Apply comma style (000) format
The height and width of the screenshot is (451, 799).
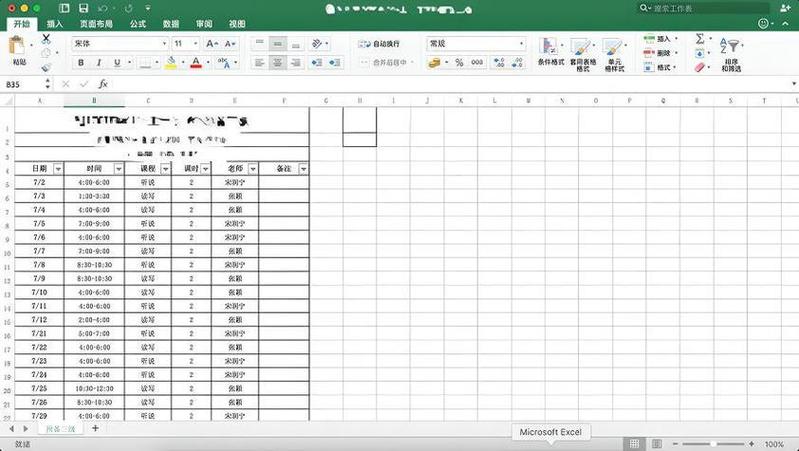tap(477, 63)
